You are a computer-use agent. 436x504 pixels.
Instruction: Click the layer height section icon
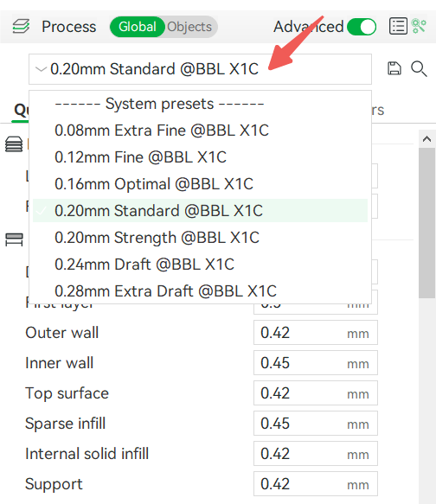tap(14, 144)
